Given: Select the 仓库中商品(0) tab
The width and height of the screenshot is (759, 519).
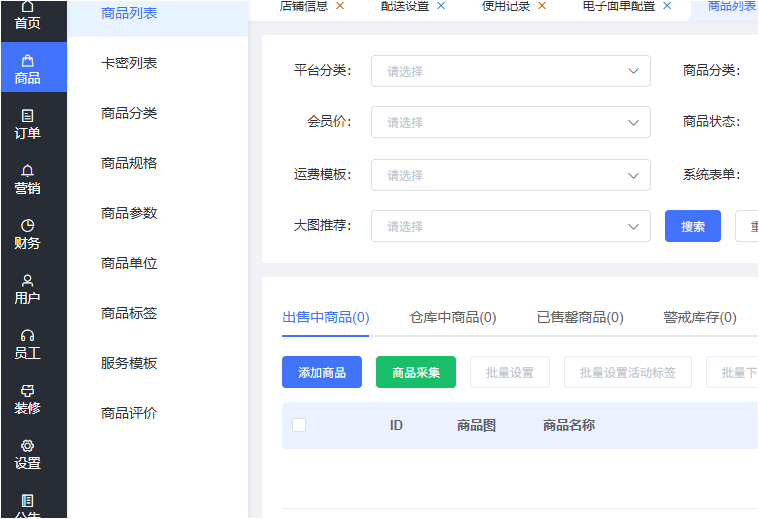Looking at the screenshot, I should click(453, 318).
